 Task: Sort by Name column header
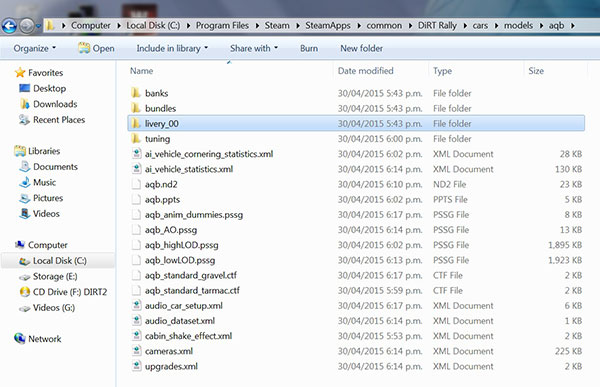coord(141,71)
